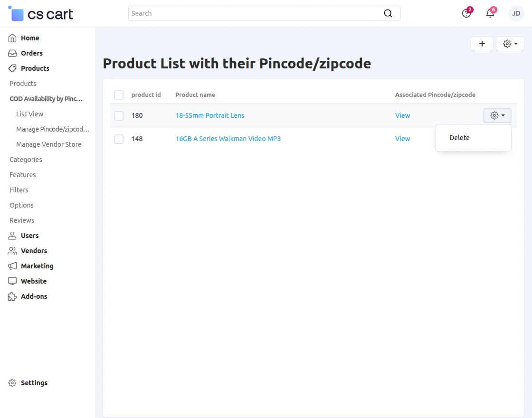Open the Home sidebar icon
532x418 pixels.
(11, 38)
